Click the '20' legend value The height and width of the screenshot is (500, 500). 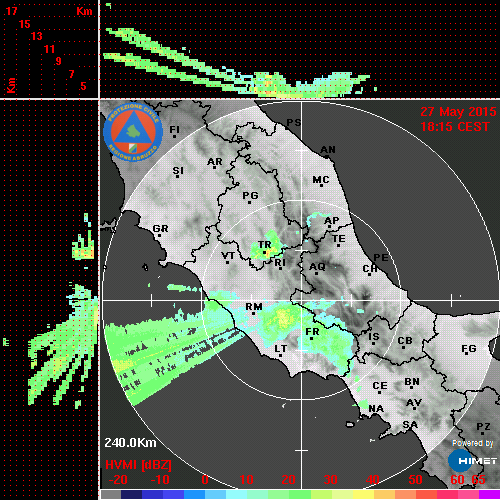288,480
